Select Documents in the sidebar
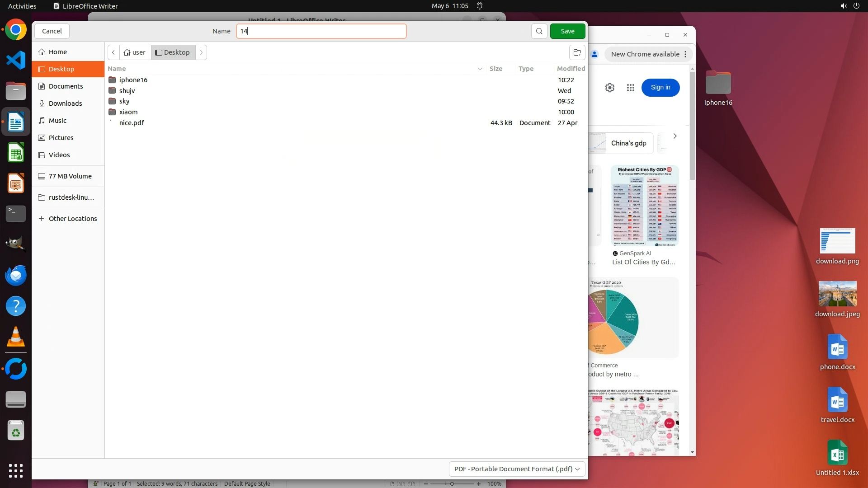This screenshot has width=868, height=488. [66, 86]
